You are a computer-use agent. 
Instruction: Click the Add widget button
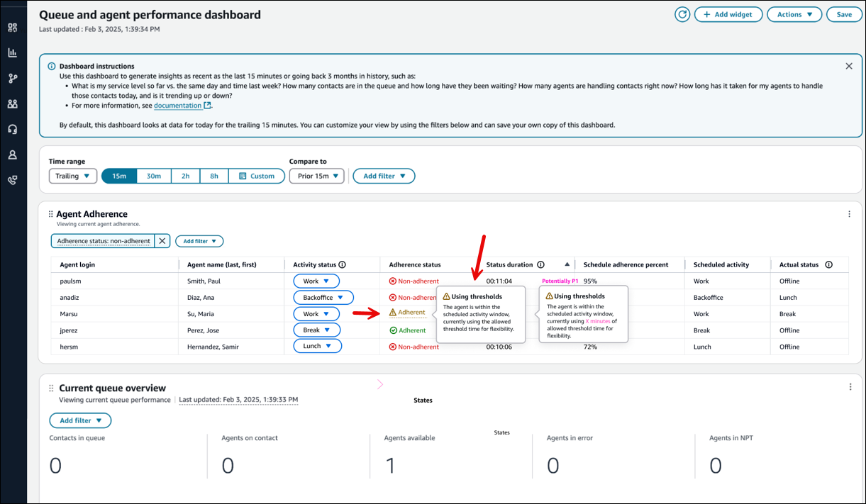point(728,14)
